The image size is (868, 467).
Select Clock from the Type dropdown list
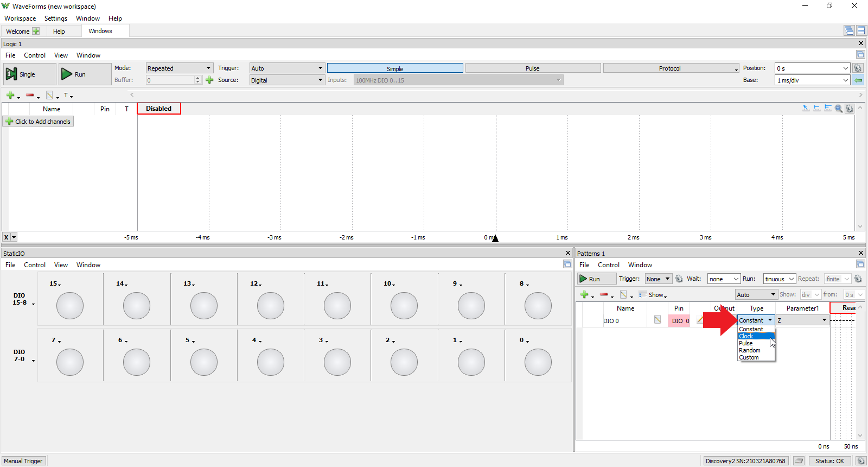tap(746, 336)
